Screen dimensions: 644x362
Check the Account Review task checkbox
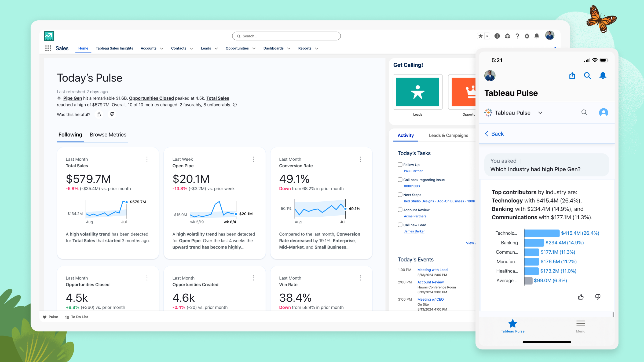[x=400, y=210]
